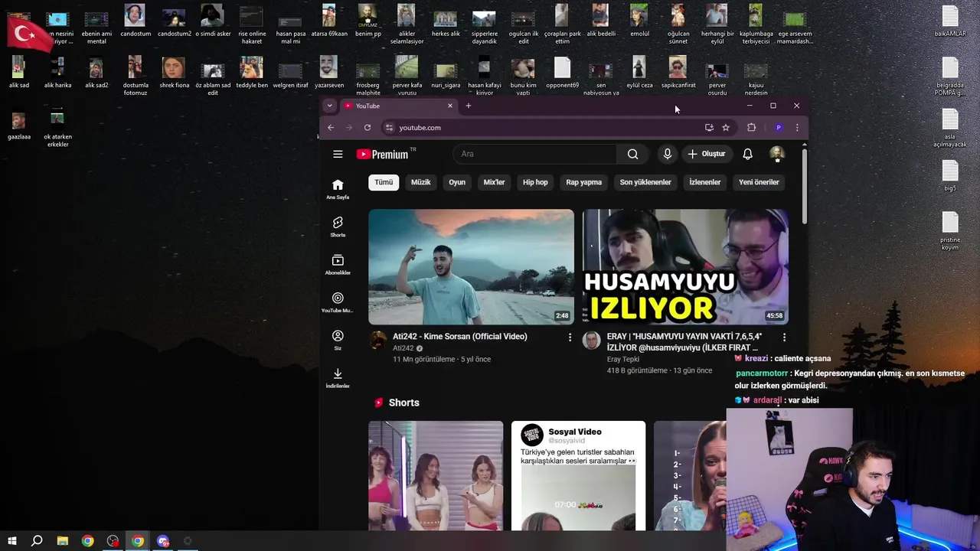This screenshot has height=551, width=980.
Task: Open the YouTube account avatar menu
Action: (x=777, y=154)
